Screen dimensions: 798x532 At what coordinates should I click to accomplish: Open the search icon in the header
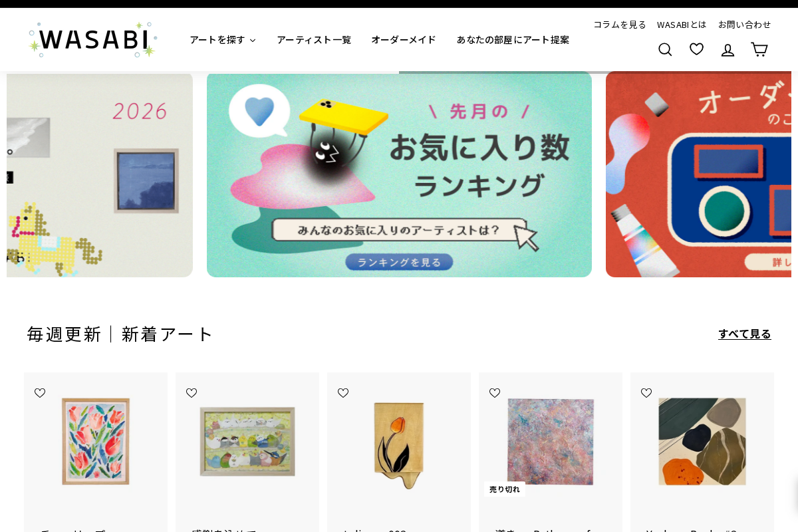point(665,49)
